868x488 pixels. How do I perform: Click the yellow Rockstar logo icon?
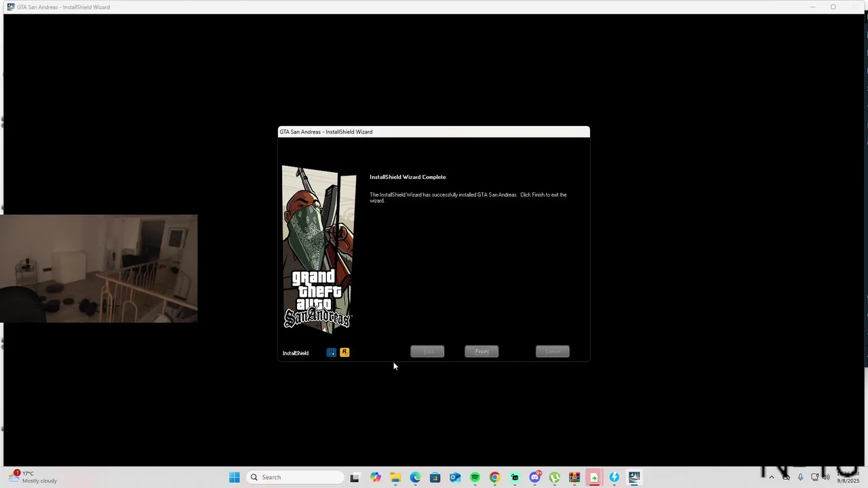pos(344,352)
